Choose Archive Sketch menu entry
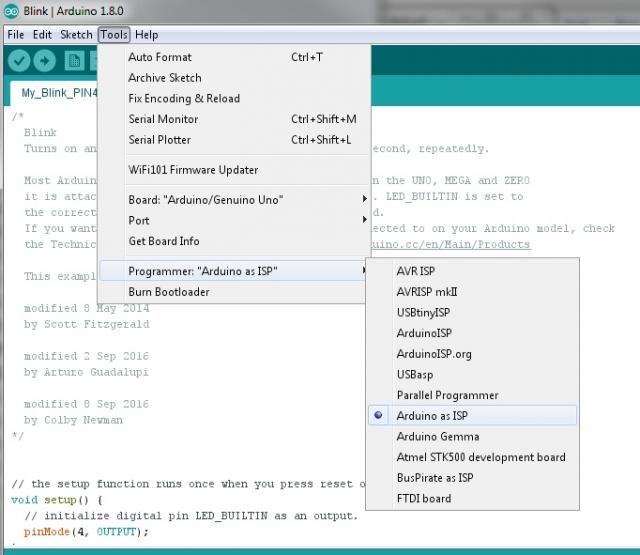The width and height of the screenshot is (640, 555). (235, 78)
